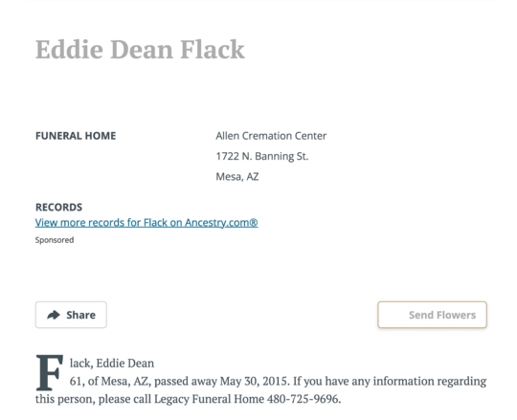517x420 pixels.
Task: Click the FUNERAL HOME label
Action: coord(76,136)
